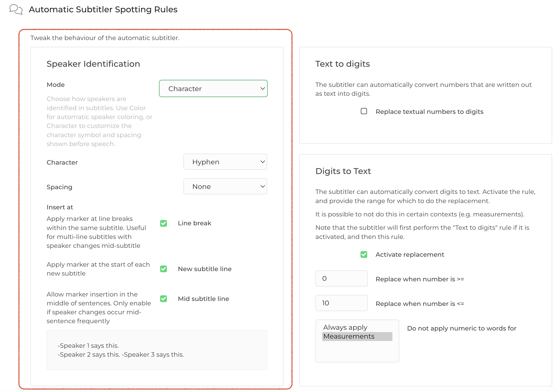This screenshot has width=559, height=392.
Task: Click the speaker marker preview example box
Action: [157, 350]
